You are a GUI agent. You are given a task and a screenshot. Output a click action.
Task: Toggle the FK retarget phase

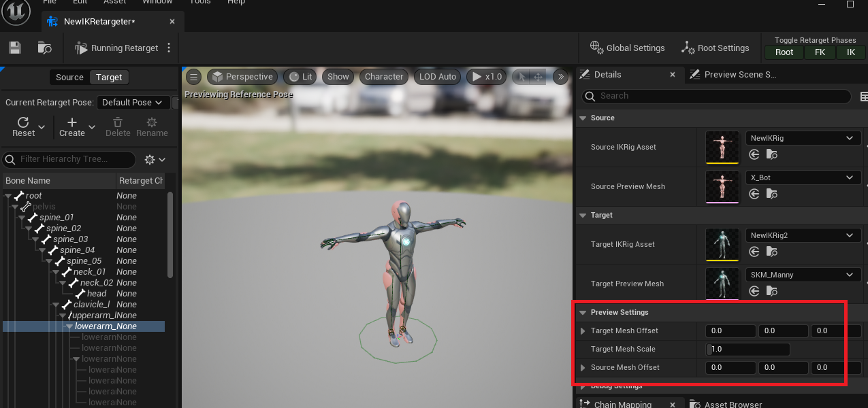(x=820, y=52)
